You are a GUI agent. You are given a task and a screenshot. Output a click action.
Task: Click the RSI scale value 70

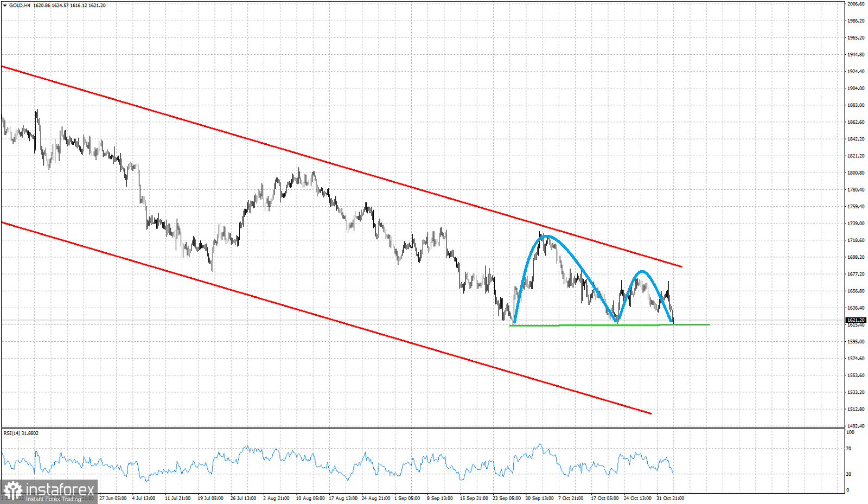pyautogui.click(x=849, y=449)
